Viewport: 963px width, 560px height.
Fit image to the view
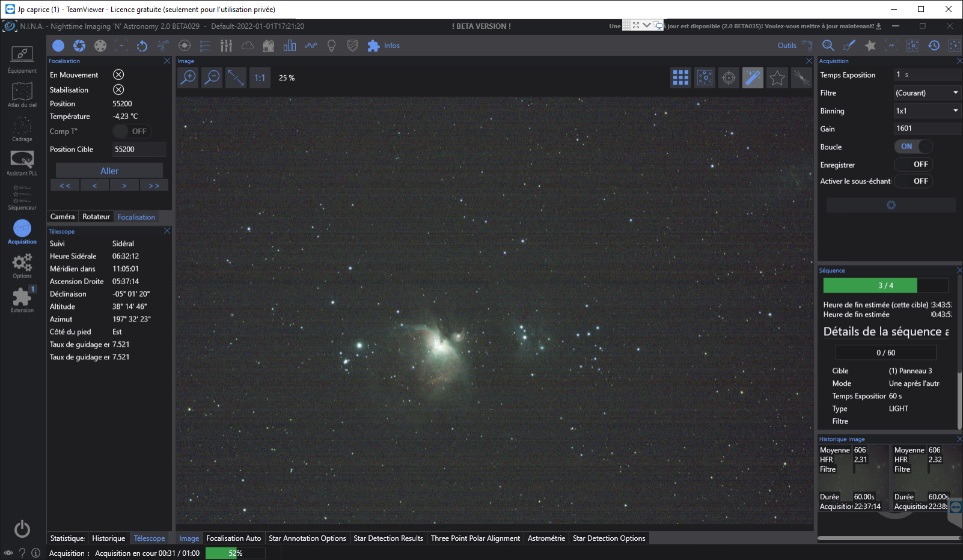tap(236, 78)
